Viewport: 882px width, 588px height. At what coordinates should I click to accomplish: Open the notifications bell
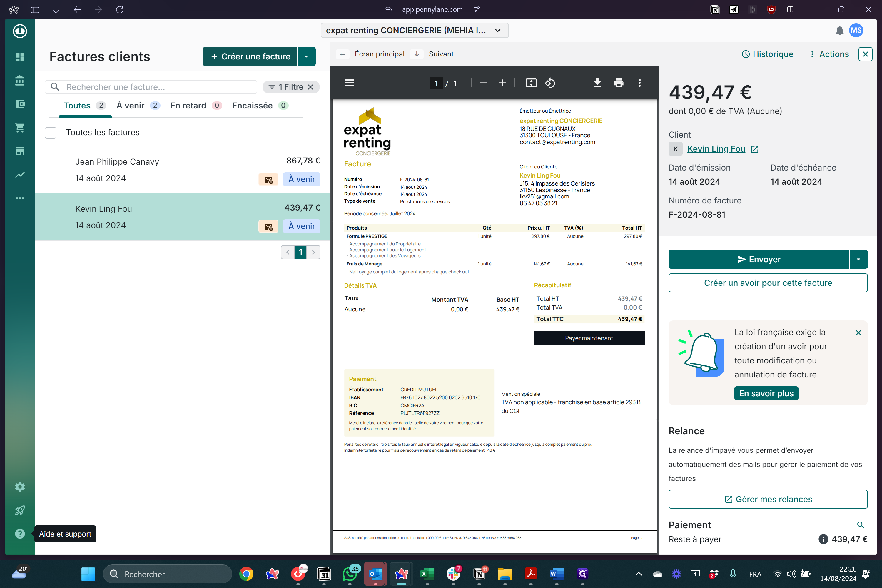click(840, 30)
